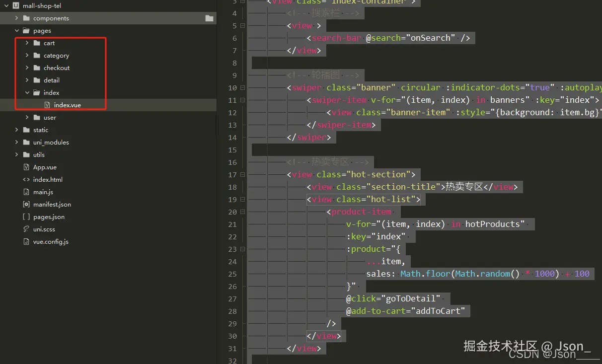Click the detail folder icon
This screenshot has height=364, width=602.
point(36,80)
